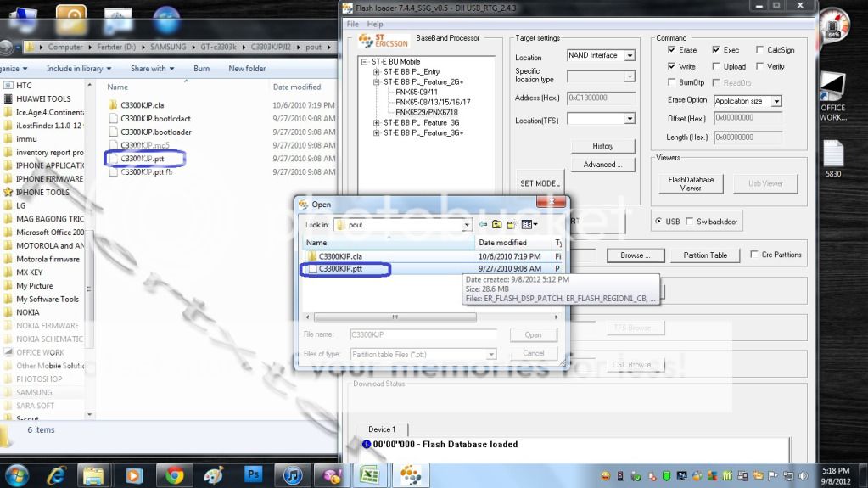
Task: Click the SET MODEL button
Action: (540, 183)
